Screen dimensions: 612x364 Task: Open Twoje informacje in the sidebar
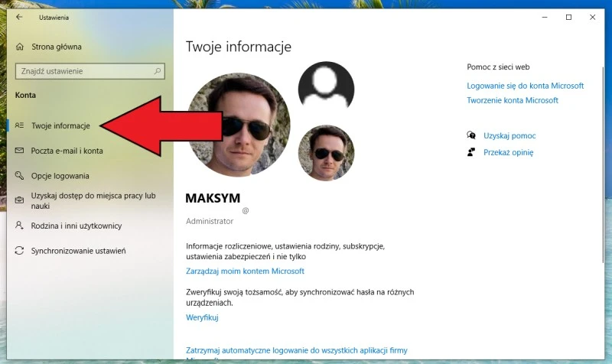click(60, 125)
